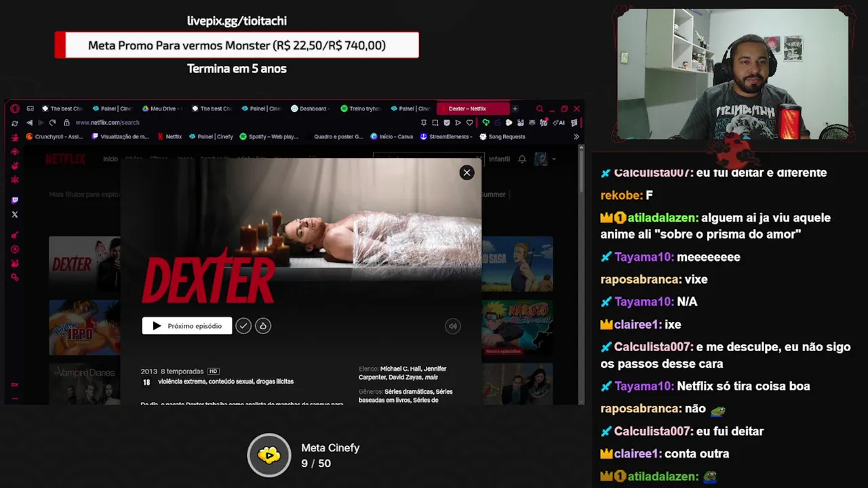Open Netflix notifications bell
Screen dimensions: 868x488
(522, 159)
